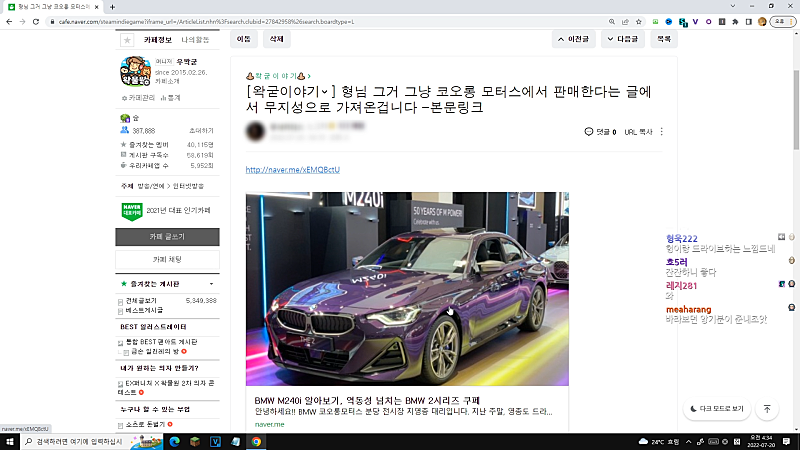800x450 pixels.
Task: Open Microsoft Edge from the taskbar
Action: coord(174,442)
